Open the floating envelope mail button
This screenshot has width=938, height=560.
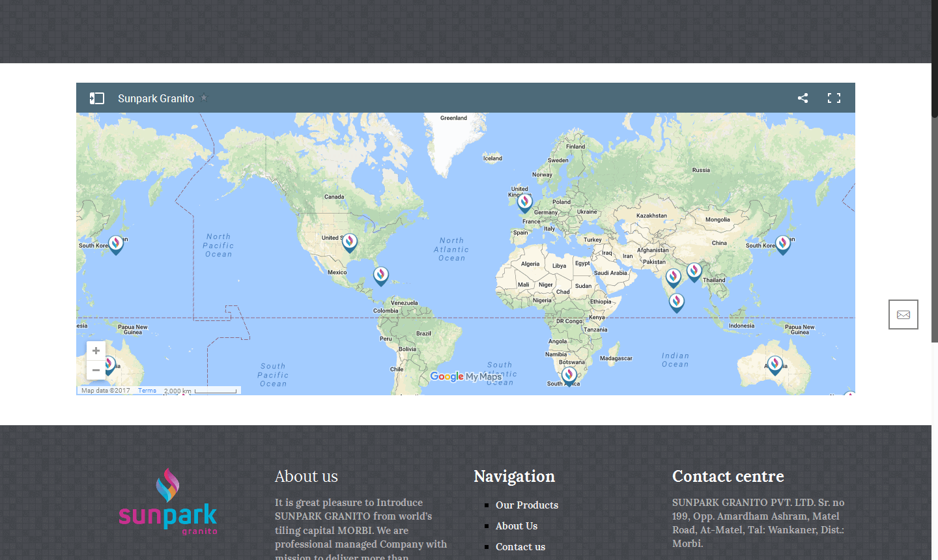903,315
